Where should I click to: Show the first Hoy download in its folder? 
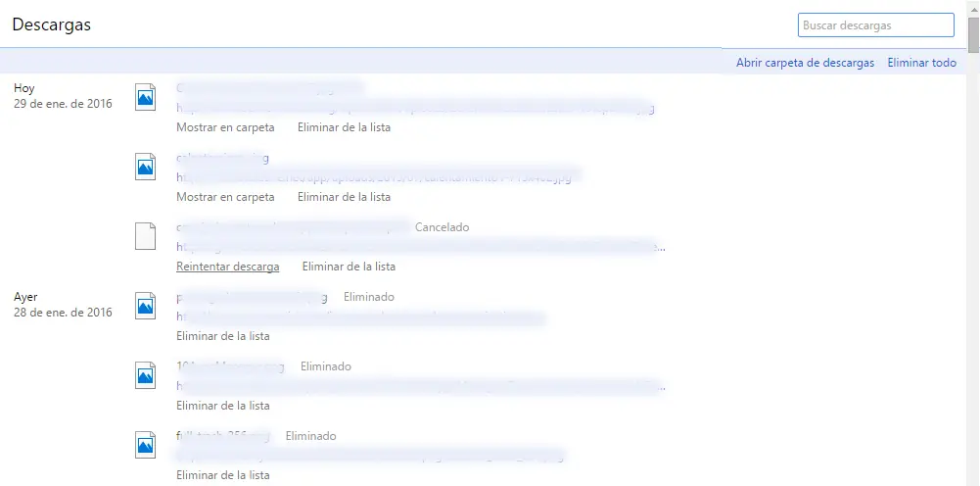[x=225, y=127]
